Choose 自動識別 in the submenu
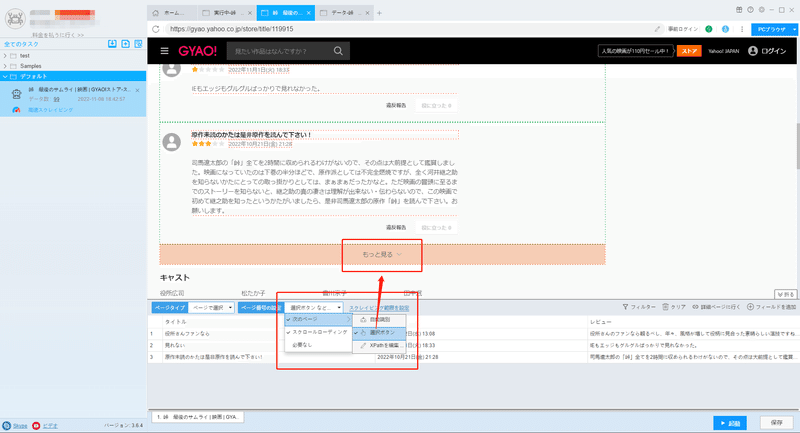The width and height of the screenshot is (800, 433). [x=380, y=320]
